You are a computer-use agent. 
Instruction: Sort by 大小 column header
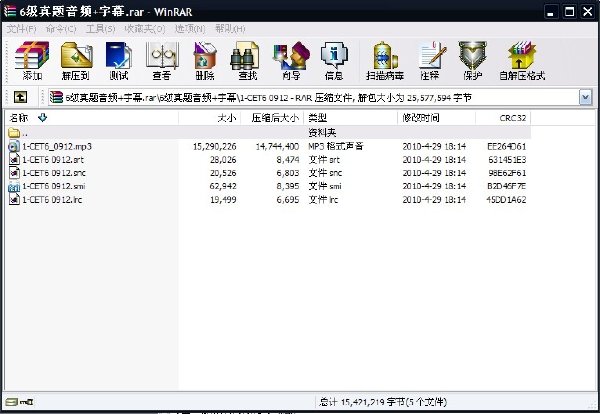pyautogui.click(x=210, y=118)
